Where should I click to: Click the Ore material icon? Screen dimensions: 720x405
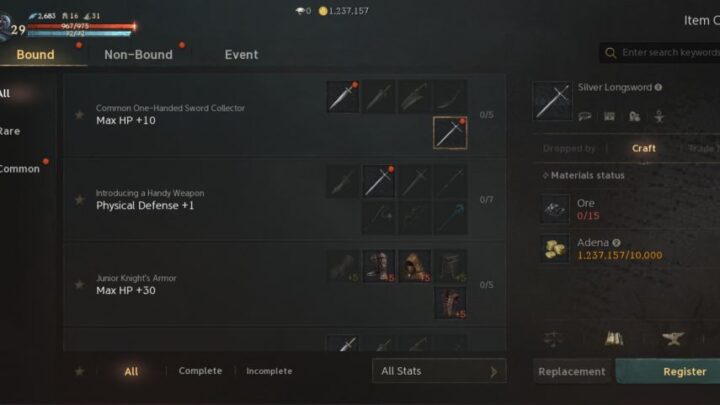(x=555, y=209)
